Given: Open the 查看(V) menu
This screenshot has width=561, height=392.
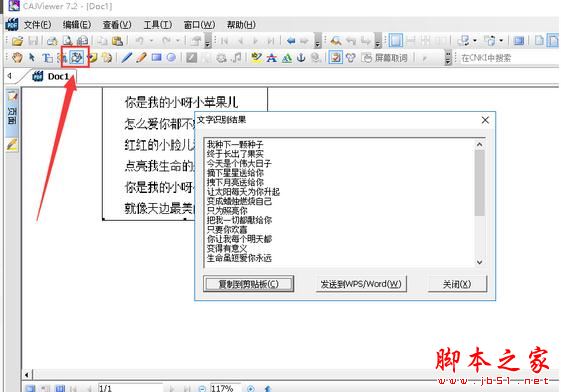Looking at the screenshot, I should (117, 25).
